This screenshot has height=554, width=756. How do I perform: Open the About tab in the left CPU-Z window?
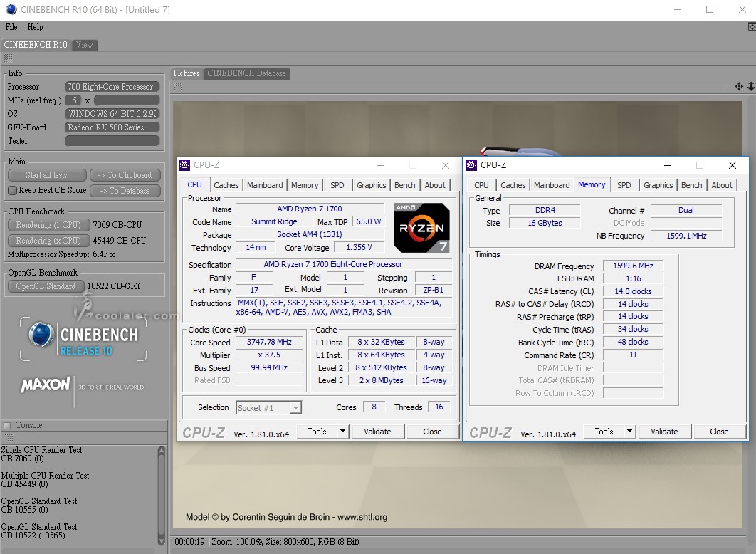click(x=435, y=185)
